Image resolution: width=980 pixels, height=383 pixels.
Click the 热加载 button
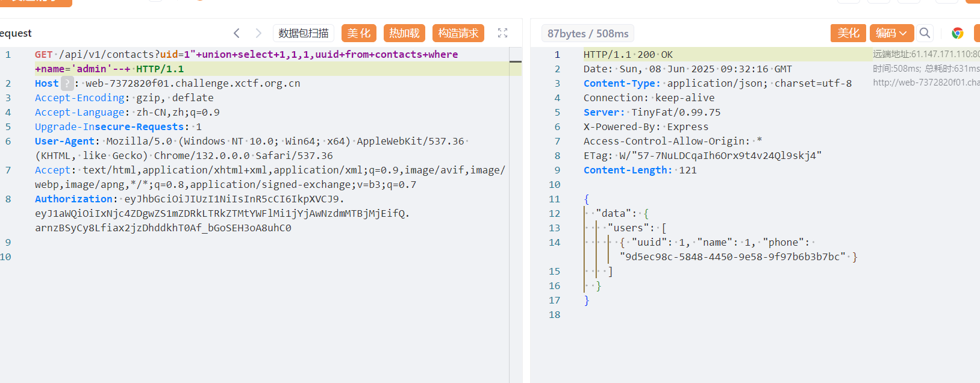[404, 33]
